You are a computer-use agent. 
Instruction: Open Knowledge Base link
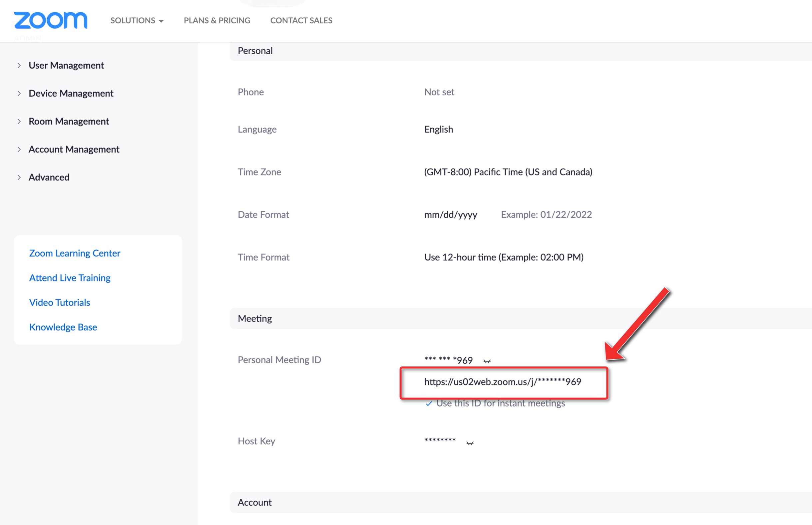(63, 327)
